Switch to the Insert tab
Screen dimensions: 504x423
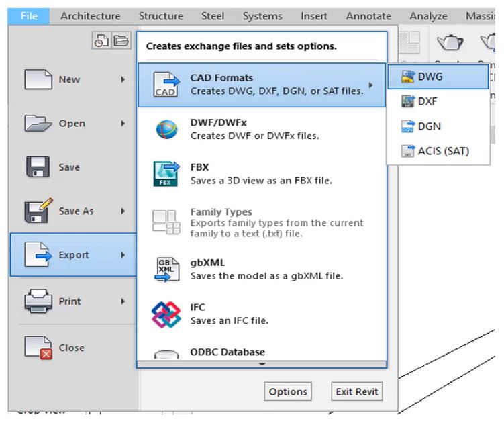tap(314, 16)
